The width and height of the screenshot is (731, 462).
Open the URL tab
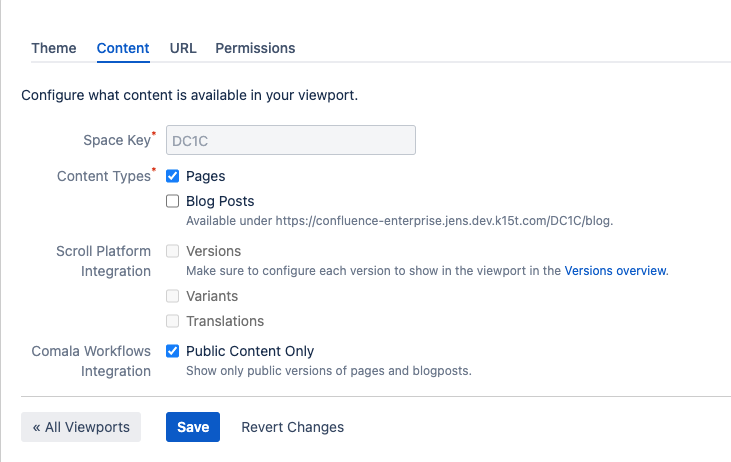[183, 48]
